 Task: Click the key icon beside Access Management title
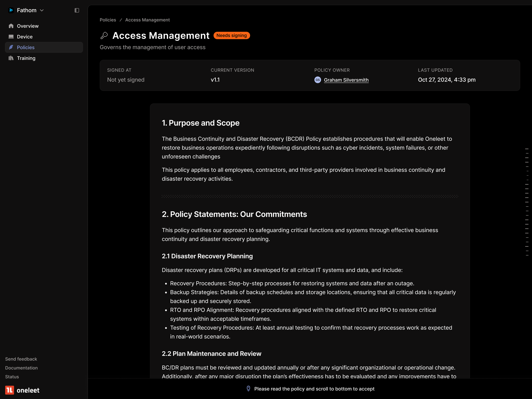point(104,35)
